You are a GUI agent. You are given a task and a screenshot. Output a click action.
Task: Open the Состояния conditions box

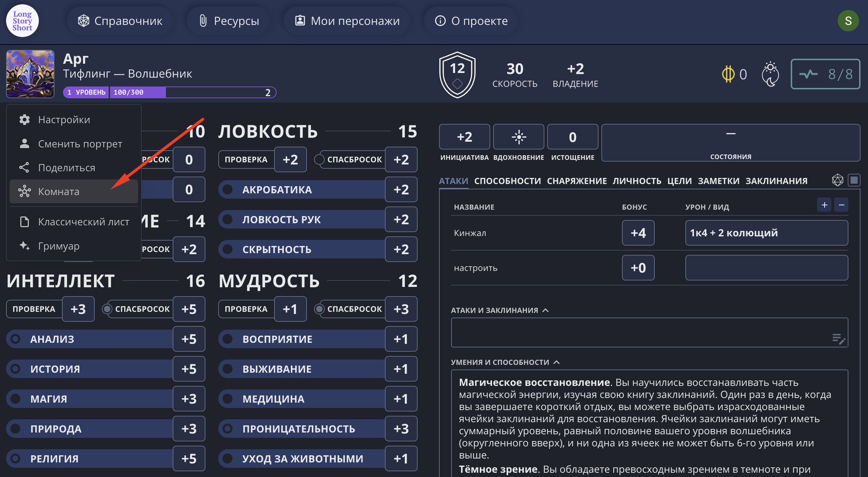(731, 142)
